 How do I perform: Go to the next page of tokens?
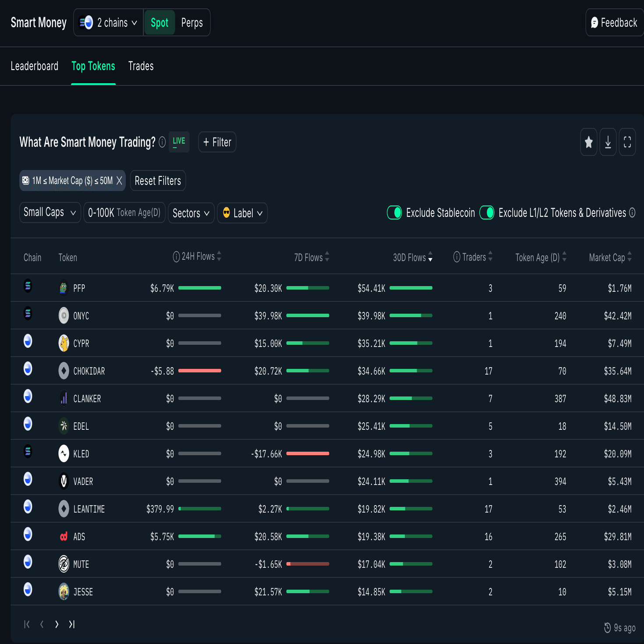pyautogui.click(x=57, y=624)
